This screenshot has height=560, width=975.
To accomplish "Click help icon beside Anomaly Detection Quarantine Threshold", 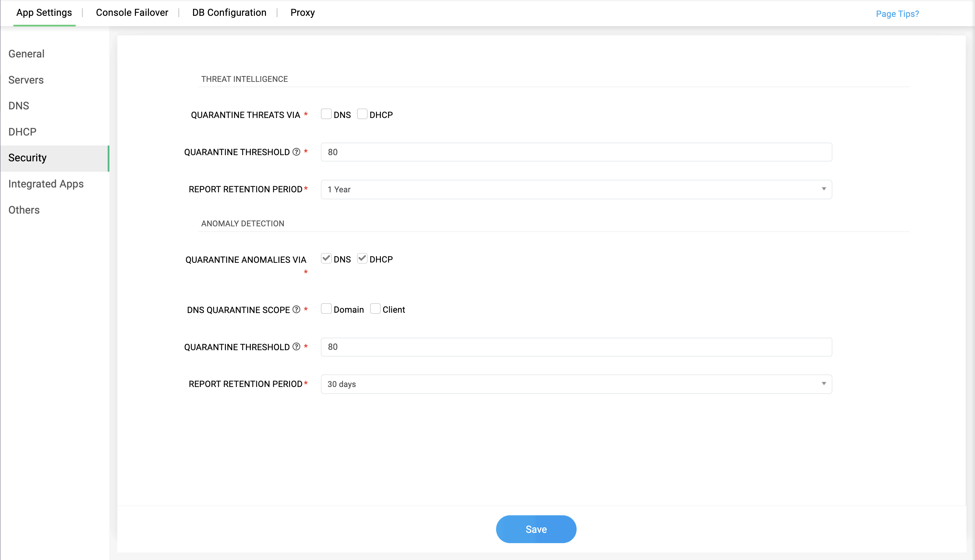I will coord(296,347).
